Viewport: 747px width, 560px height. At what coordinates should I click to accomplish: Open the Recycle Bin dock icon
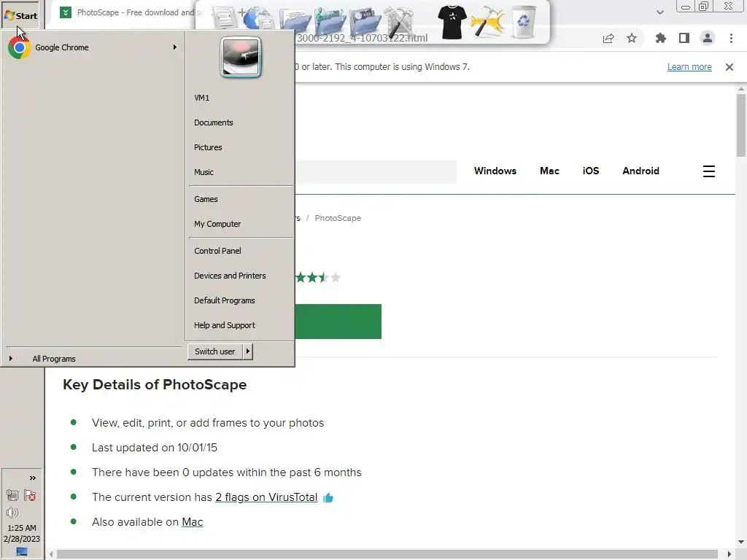524,22
